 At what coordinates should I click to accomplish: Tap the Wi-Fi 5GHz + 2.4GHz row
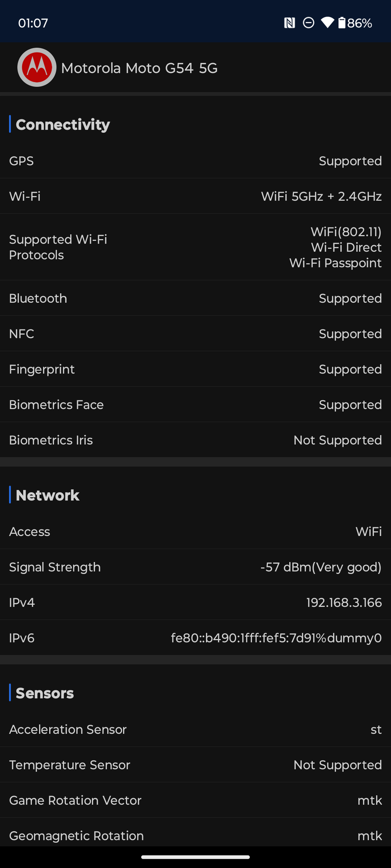click(x=195, y=196)
